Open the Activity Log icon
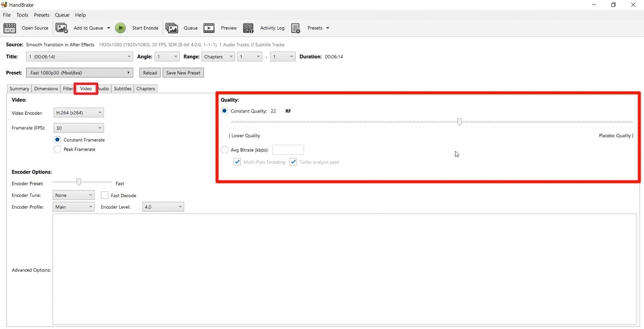The height and width of the screenshot is (329, 644). point(249,28)
